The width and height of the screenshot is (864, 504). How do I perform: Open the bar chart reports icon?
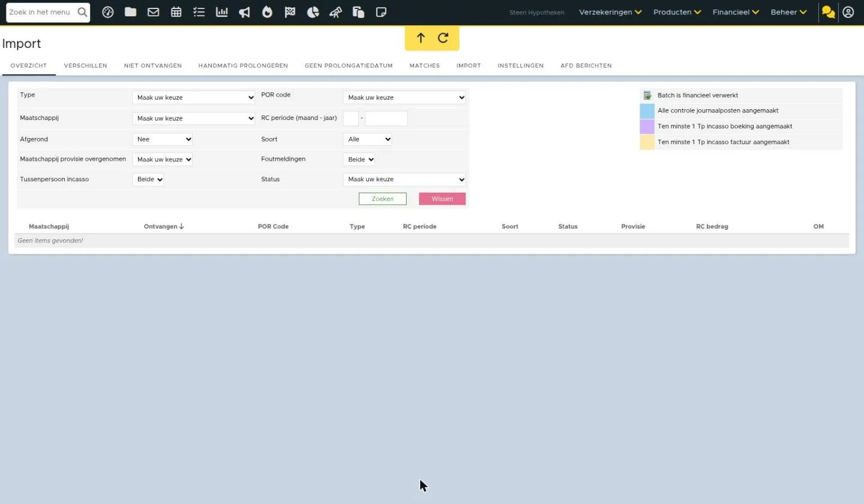pyautogui.click(x=222, y=12)
